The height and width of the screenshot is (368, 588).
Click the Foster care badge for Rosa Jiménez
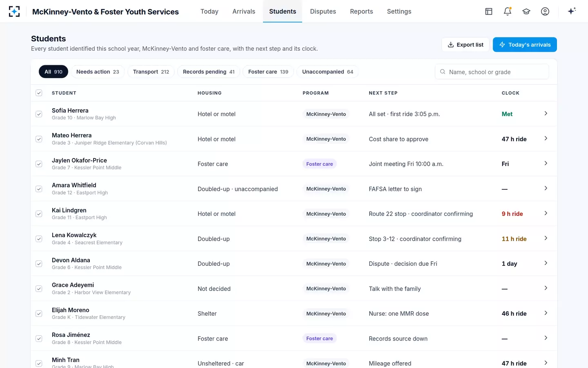(320, 339)
